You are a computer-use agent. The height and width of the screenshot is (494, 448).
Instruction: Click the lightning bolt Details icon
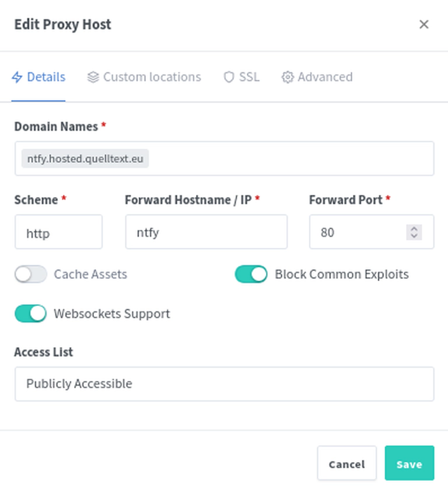pyautogui.click(x=17, y=77)
